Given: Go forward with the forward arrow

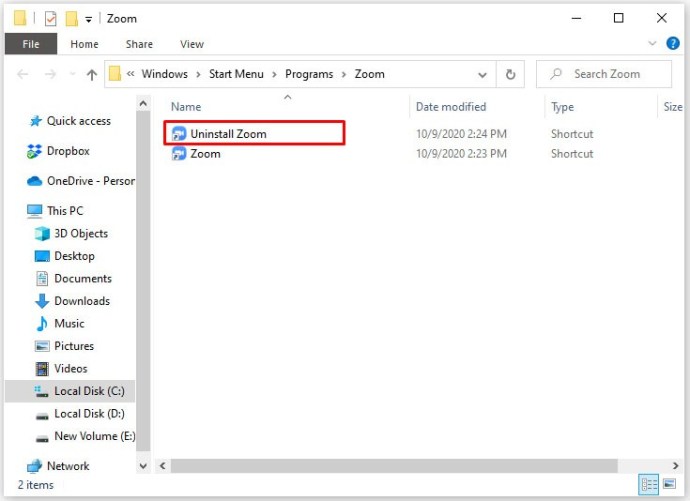Looking at the screenshot, I should coord(51,74).
